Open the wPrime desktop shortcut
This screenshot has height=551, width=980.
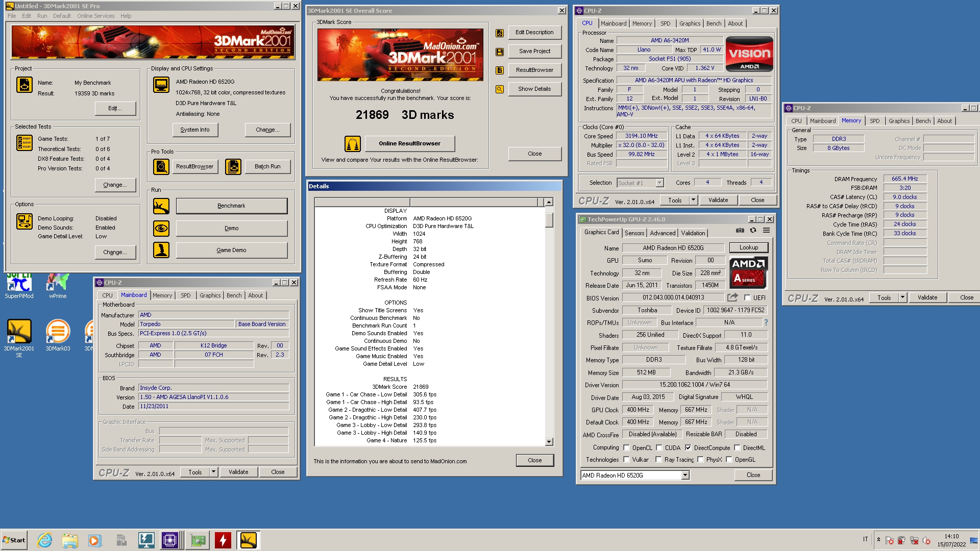click(58, 286)
